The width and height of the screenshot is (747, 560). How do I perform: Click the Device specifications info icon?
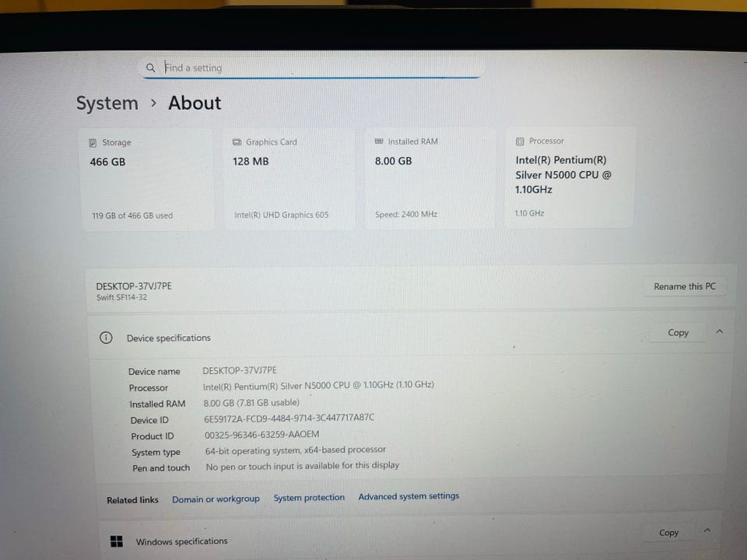pos(106,338)
